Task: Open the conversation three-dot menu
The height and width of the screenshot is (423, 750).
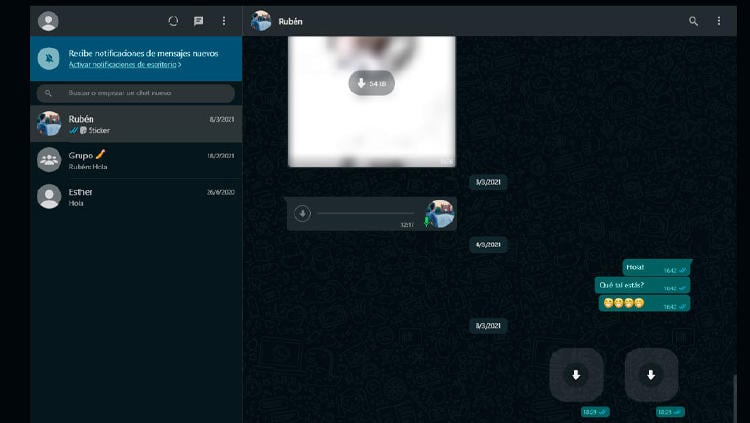Action: point(718,21)
